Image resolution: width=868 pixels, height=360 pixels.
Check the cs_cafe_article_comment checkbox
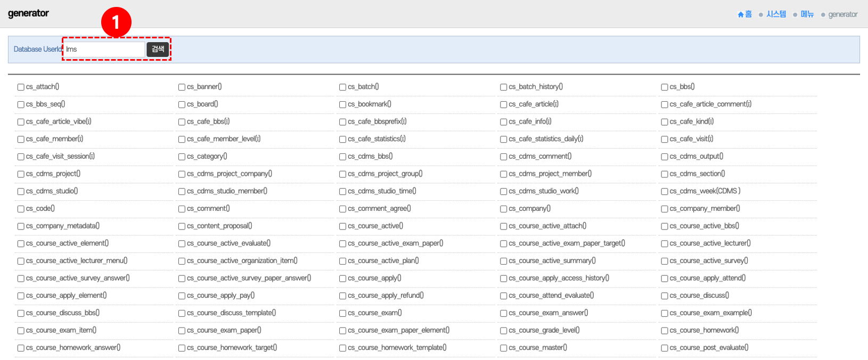665,105
